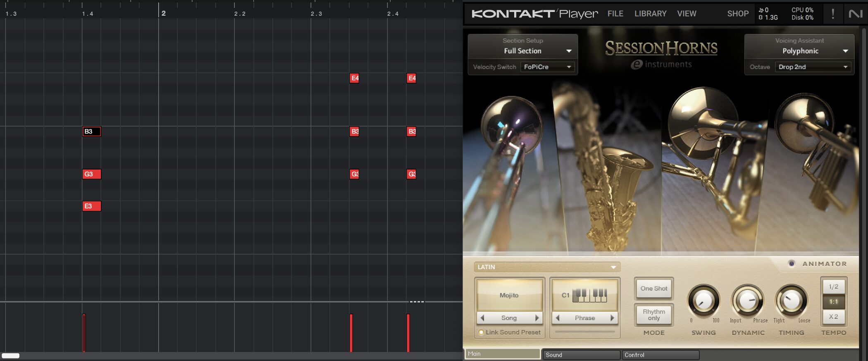Click the TIMING knob
This screenshot has width=868, height=361.
(791, 301)
